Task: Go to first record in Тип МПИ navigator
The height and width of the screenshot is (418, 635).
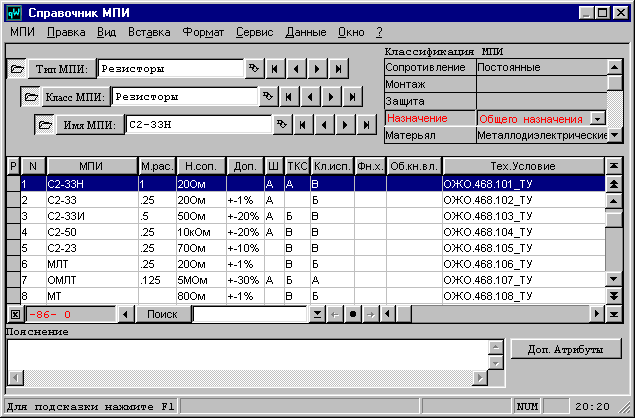Action: pyautogui.click(x=273, y=69)
